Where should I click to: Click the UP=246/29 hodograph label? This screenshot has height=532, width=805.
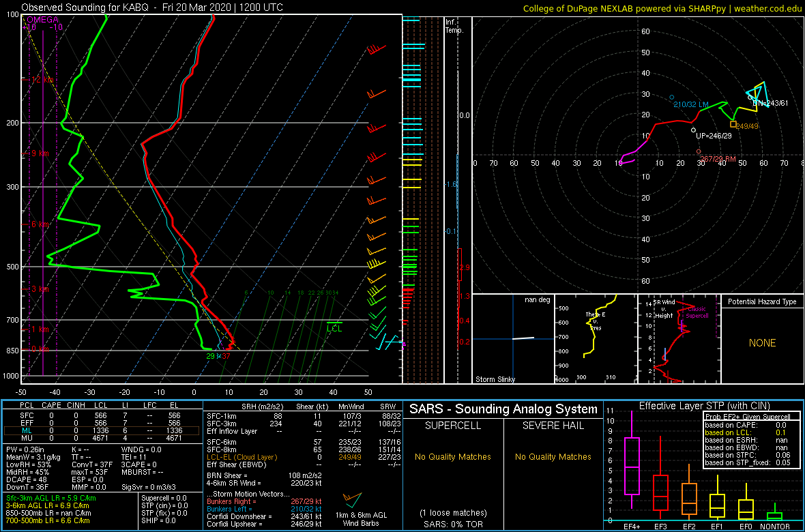(713, 136)
